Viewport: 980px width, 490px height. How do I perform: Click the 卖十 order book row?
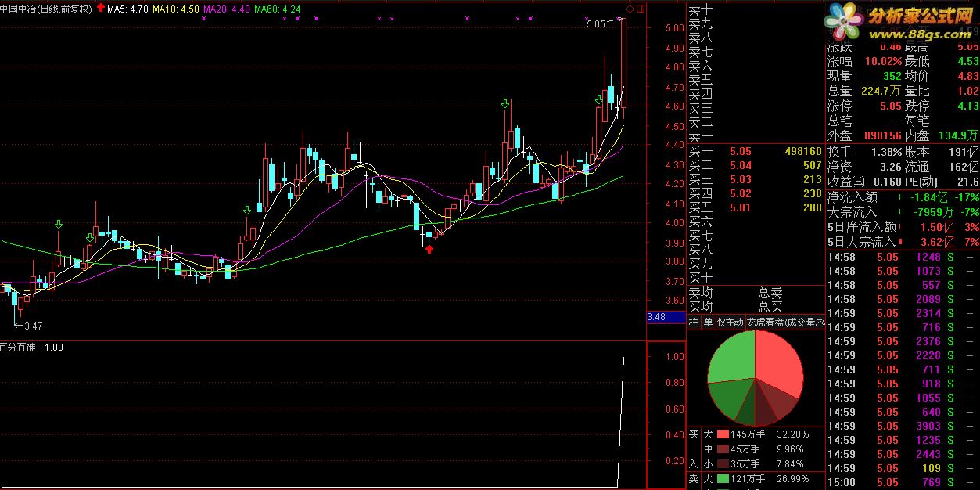(x=756, y=9)
